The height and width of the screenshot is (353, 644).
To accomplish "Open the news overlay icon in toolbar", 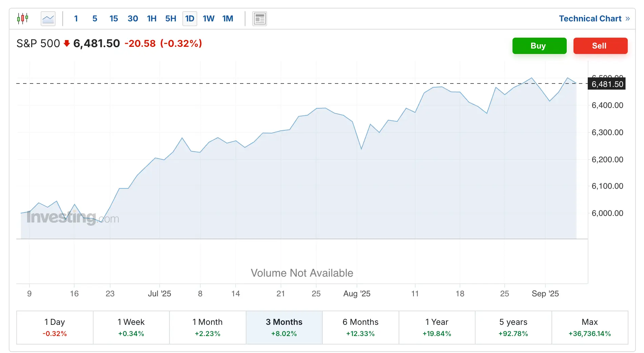I will 260,19.
